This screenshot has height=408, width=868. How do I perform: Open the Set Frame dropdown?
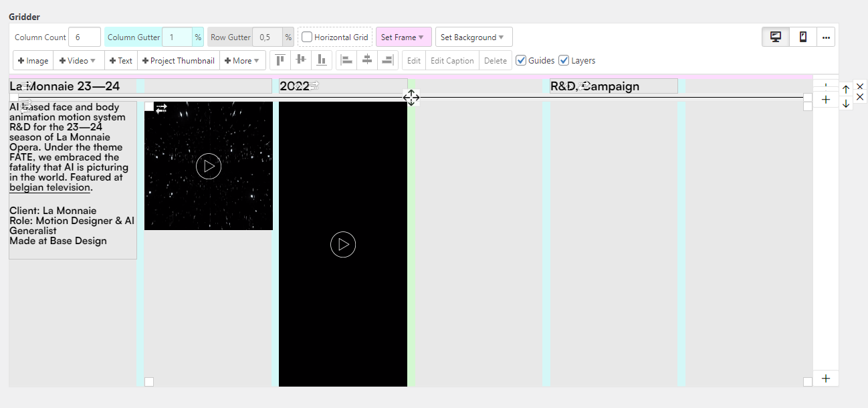[x=403, y=37]
